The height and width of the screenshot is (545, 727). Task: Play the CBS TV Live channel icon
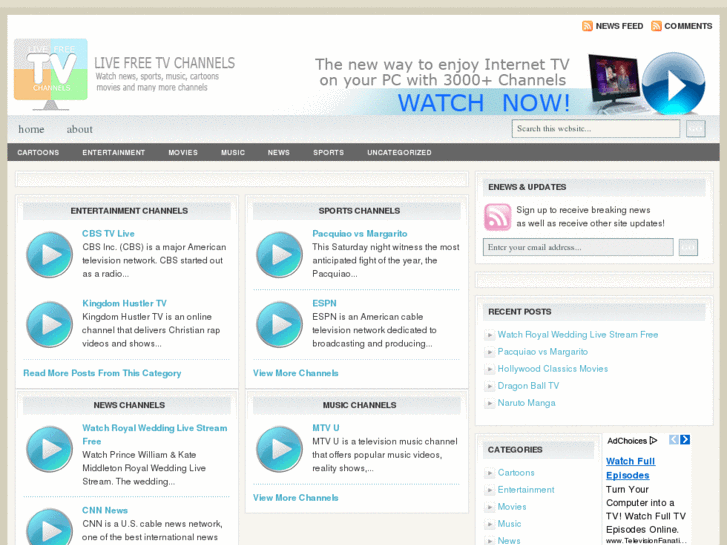[49, 255]
